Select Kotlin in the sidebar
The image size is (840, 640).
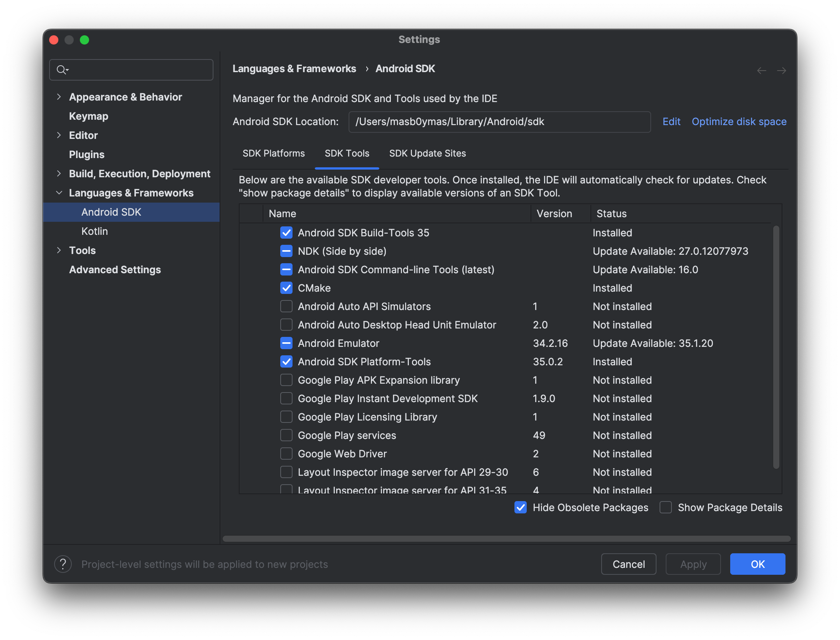pos(94,231)
